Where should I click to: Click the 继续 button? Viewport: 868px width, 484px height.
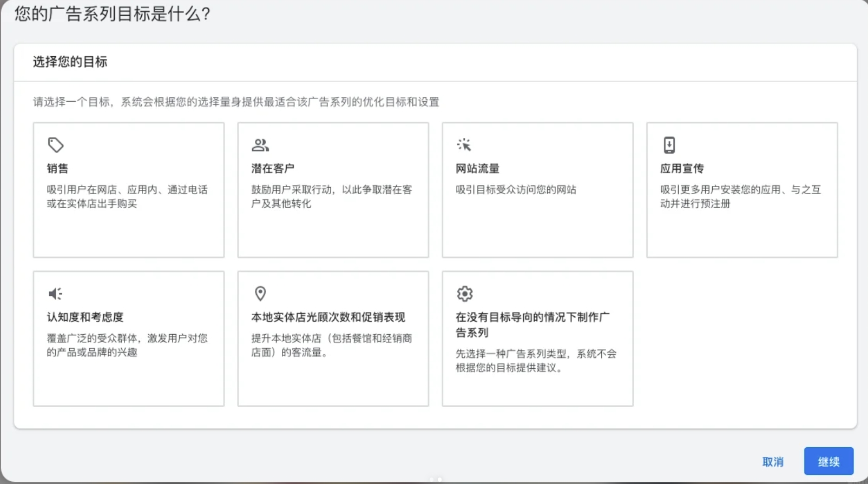point(828,461)
